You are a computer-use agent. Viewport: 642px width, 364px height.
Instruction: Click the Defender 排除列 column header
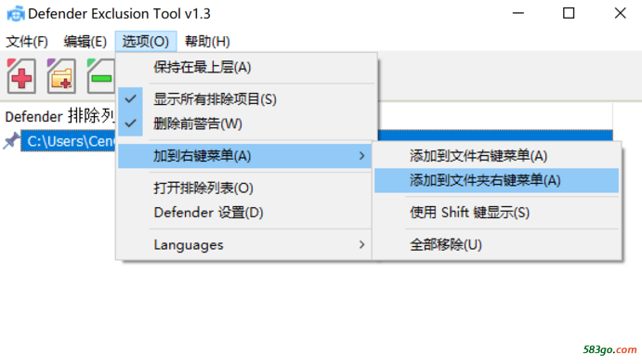(59, 117)
